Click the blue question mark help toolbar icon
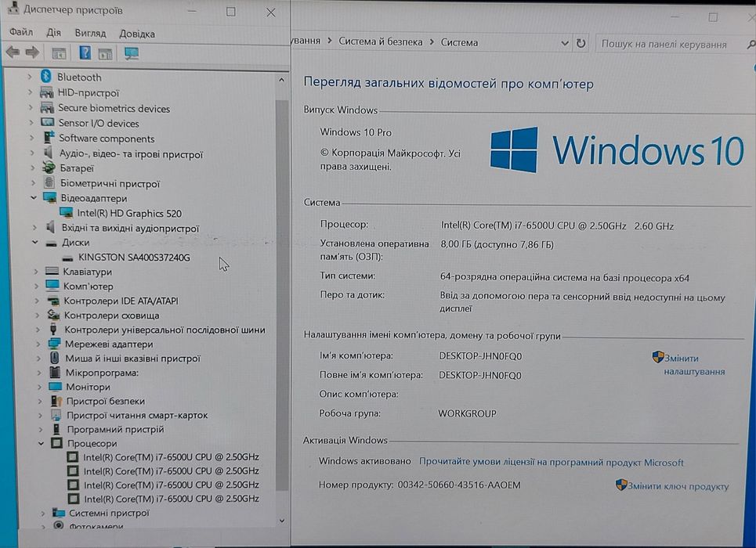The image size is (756, 548). tap(85, 52)
